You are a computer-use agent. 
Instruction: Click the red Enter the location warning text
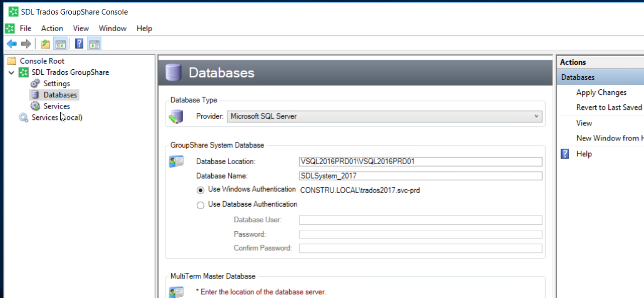tap(261, 291)
